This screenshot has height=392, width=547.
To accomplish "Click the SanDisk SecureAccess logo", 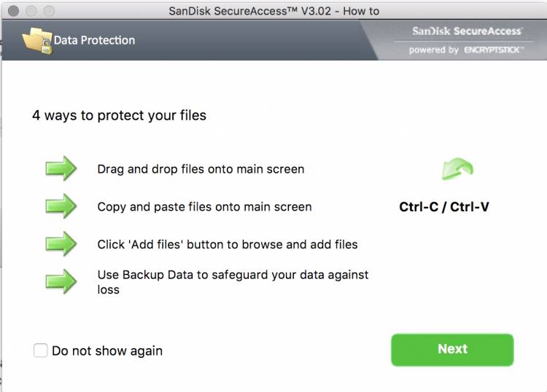I will [x=467, y=31].
